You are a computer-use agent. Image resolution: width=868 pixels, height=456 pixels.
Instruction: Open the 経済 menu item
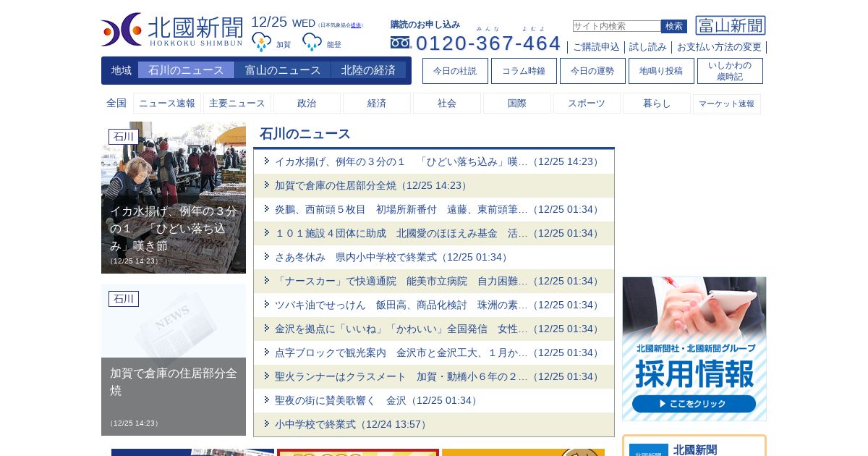click(377, 104)
